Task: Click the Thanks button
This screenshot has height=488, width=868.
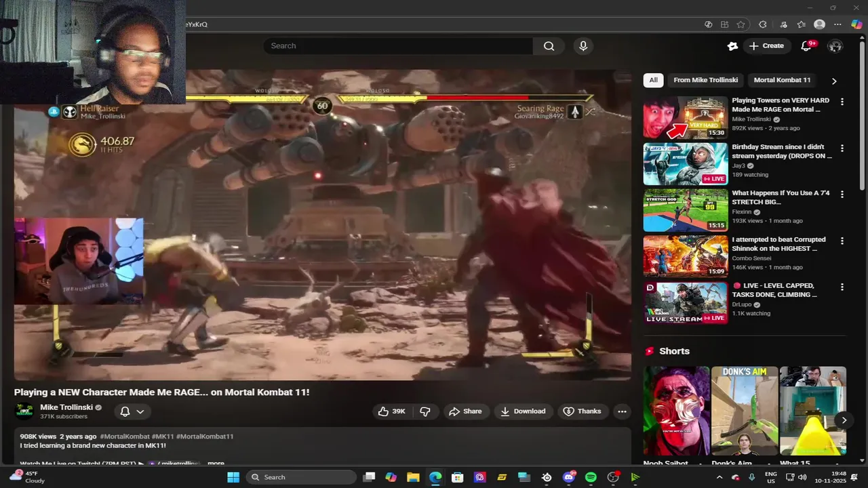Action: pos(583,411)
